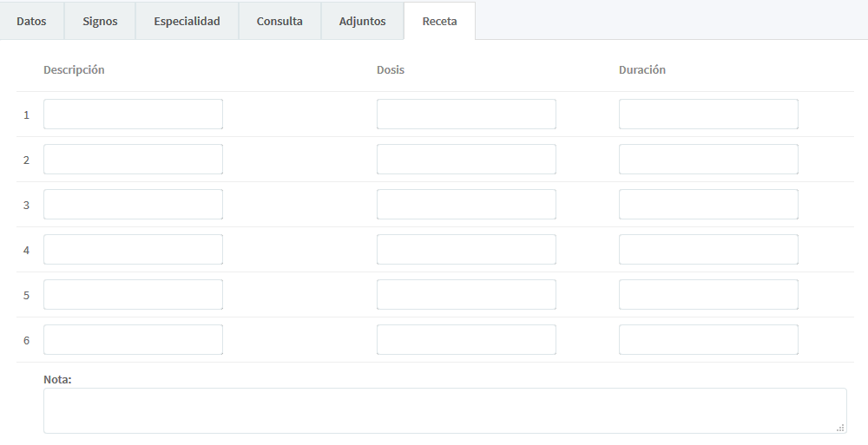
Task: Go to the Especialidad tab
Action: (187, 22)
